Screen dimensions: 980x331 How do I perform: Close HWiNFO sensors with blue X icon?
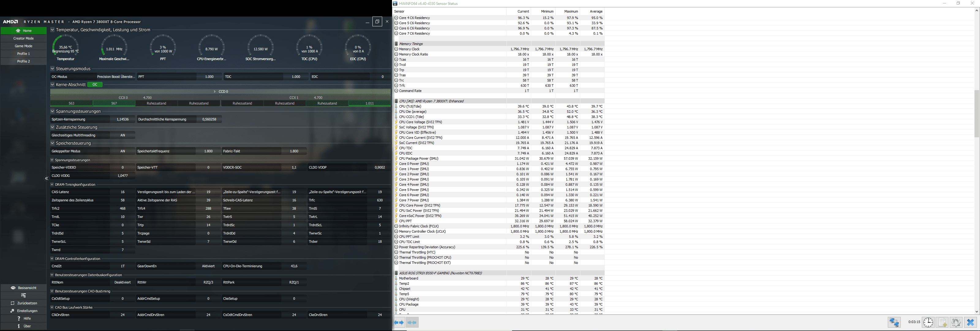(x=970, y=322)
